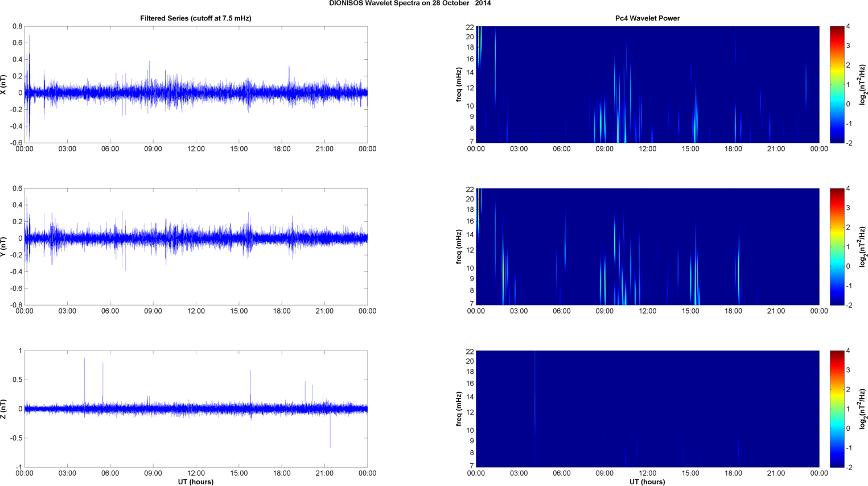Screen dimensions: 868x486
Task: Click the '-2' label on the Z colorbar
Action: [849, 468]
